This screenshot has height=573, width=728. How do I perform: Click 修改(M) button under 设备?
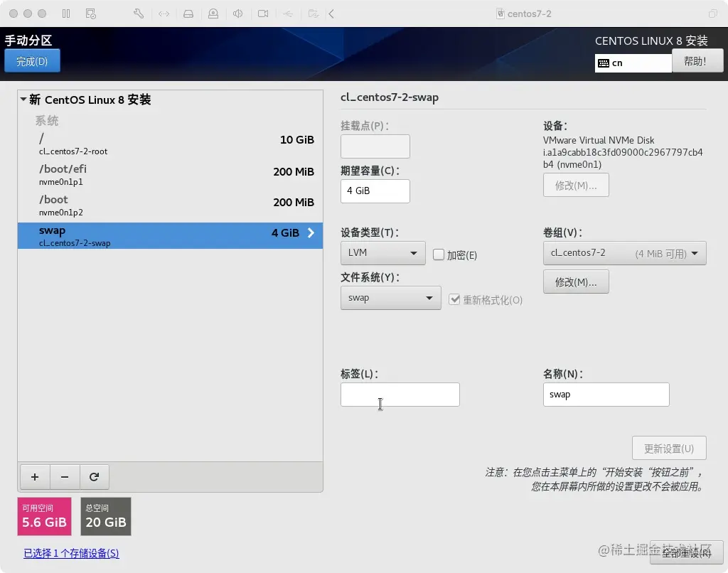coord(576,186)
